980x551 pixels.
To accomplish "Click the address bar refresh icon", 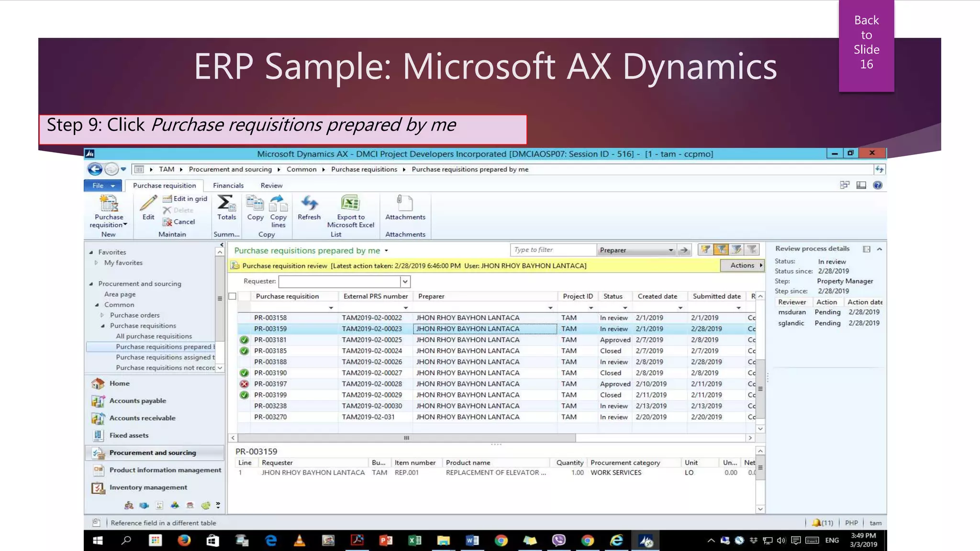I will click(880, 169).
